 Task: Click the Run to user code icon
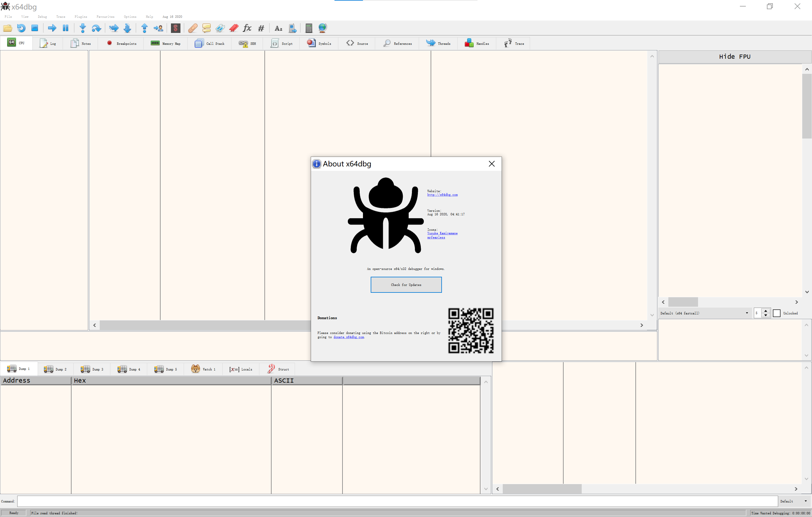pyautogui.click(x=158, y=28)
